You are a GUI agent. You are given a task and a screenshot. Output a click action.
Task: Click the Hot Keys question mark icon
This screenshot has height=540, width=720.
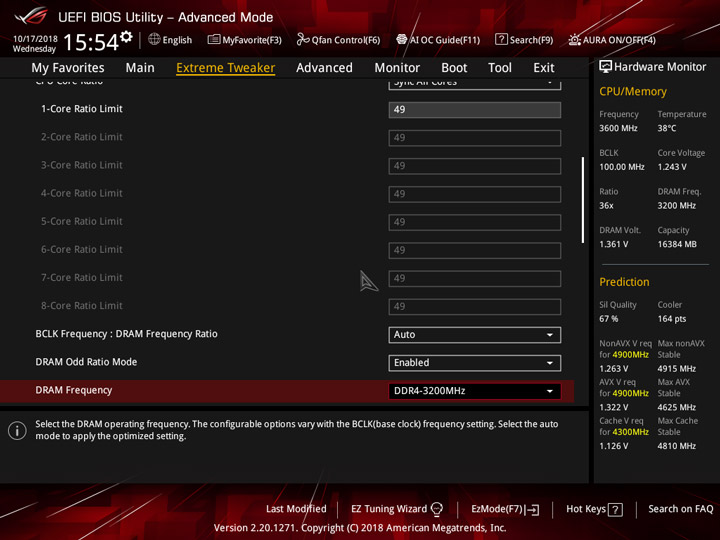click(615, 509)
